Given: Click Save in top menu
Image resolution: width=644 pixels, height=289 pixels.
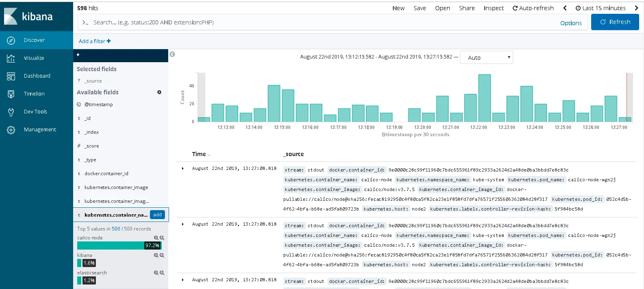Looking at the screenshot, I should [x=420, y=8].
